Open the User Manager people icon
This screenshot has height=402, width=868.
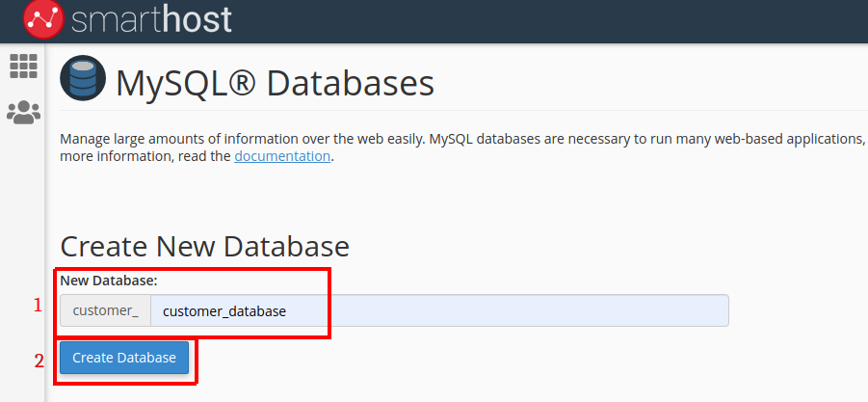point(23,113)
